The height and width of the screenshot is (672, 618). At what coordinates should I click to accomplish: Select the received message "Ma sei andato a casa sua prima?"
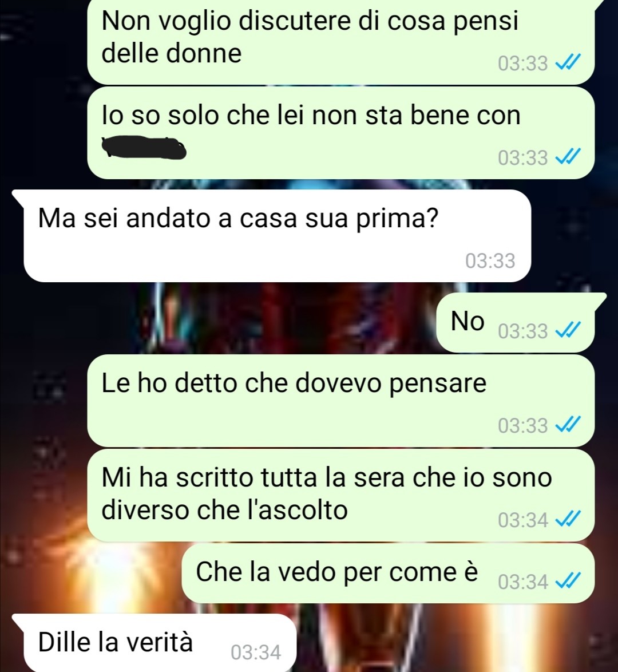pyautogui.click(x=278, y=236)
